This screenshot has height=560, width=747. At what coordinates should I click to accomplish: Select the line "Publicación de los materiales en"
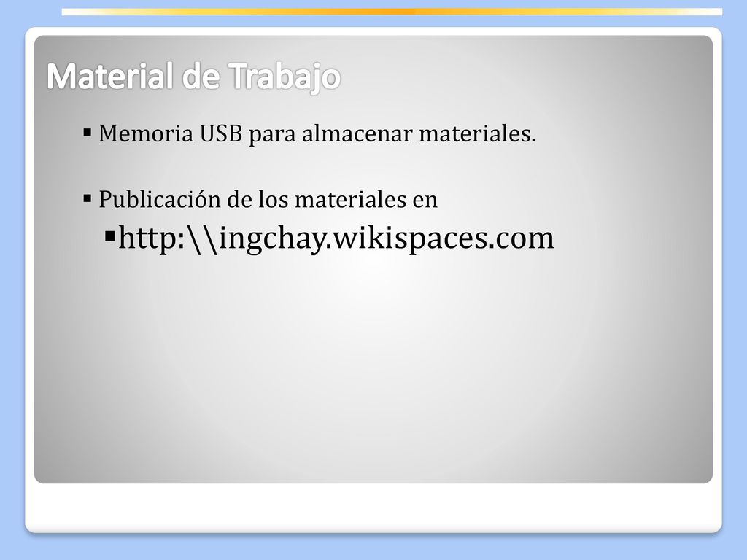268,199
